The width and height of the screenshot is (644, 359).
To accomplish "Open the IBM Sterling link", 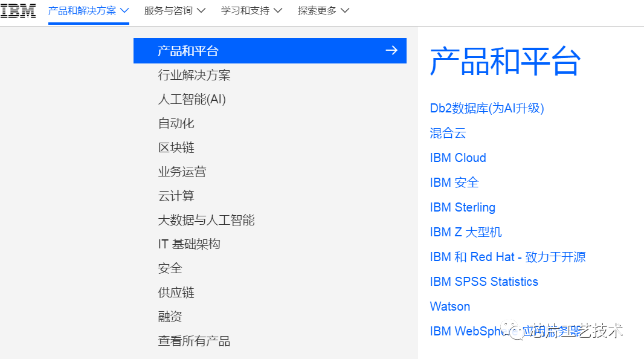I will [463, 207].
